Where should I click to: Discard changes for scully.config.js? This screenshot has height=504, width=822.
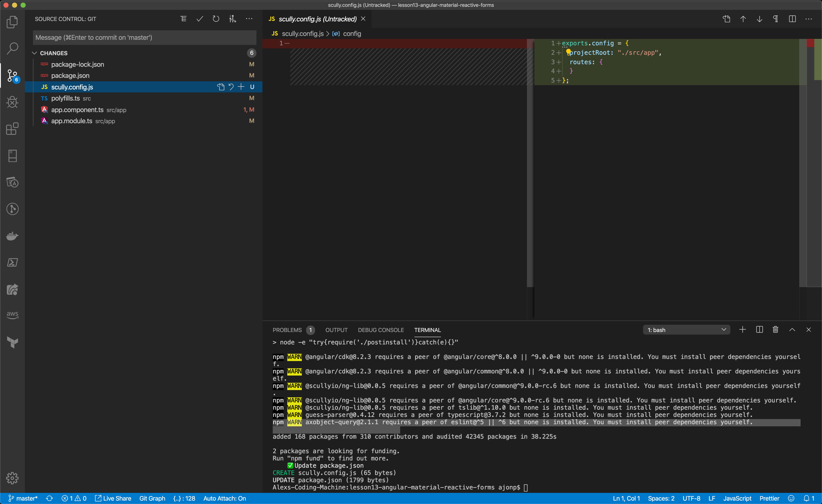tap(231, 87)
